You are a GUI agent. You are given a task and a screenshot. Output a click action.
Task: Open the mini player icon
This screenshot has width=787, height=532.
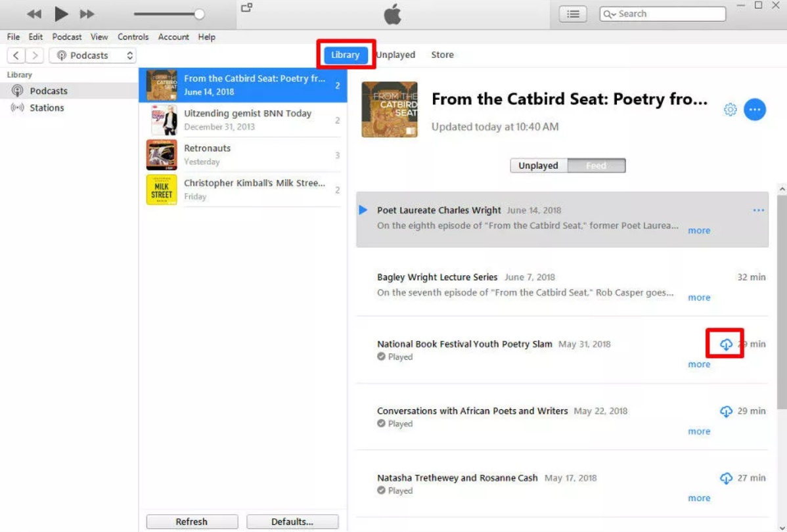[x=246, y=7]
